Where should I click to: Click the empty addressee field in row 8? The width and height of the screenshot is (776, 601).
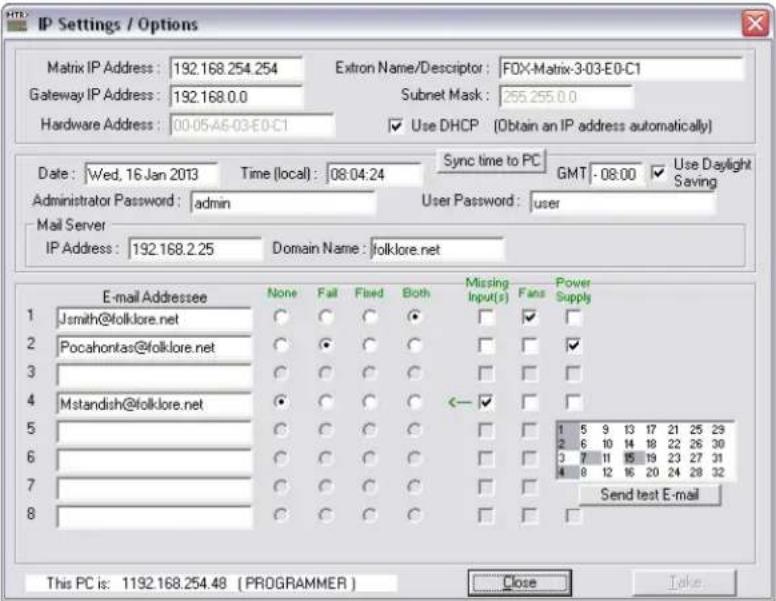click(154, 517)
